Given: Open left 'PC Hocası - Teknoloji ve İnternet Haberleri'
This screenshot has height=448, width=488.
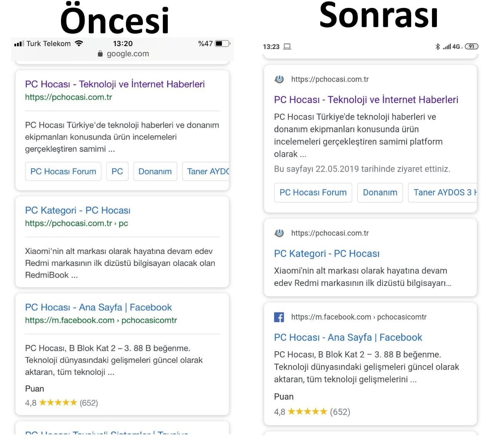Looking at the screenshot, I should [x=115, y=84].
